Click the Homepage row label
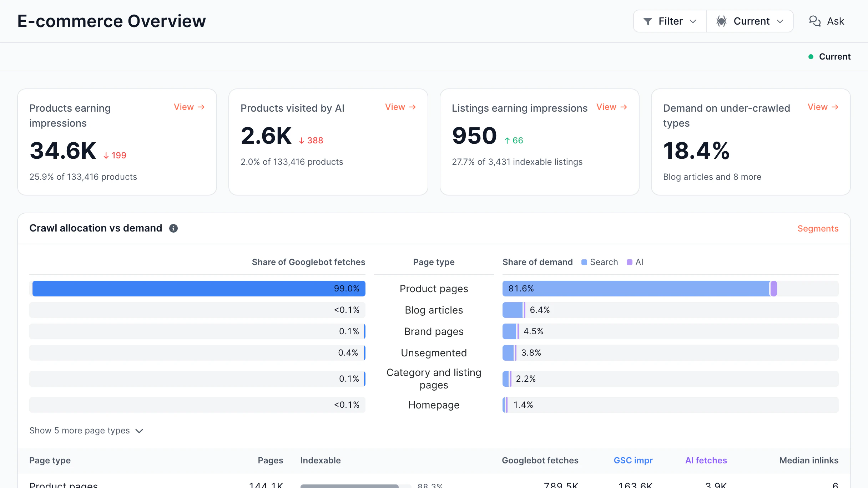This screenshot has width=868, height=488. pyautogui.click(x=434, y=405)
